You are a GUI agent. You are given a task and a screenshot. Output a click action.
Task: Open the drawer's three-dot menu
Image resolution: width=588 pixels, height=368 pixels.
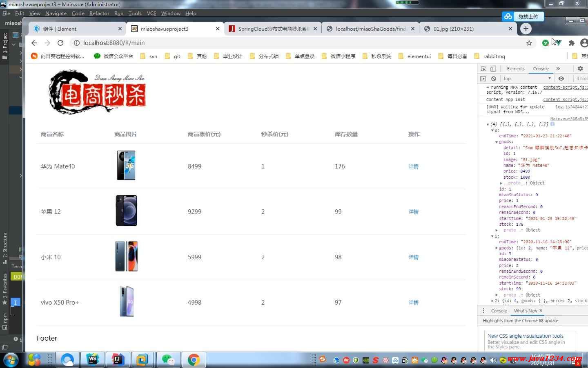click(x=483, y=311)
